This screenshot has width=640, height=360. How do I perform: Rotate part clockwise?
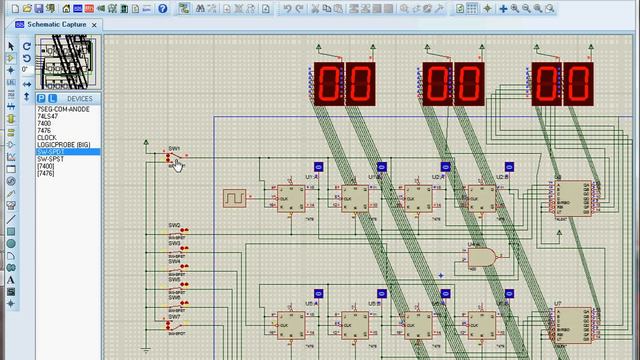(27, 46)
